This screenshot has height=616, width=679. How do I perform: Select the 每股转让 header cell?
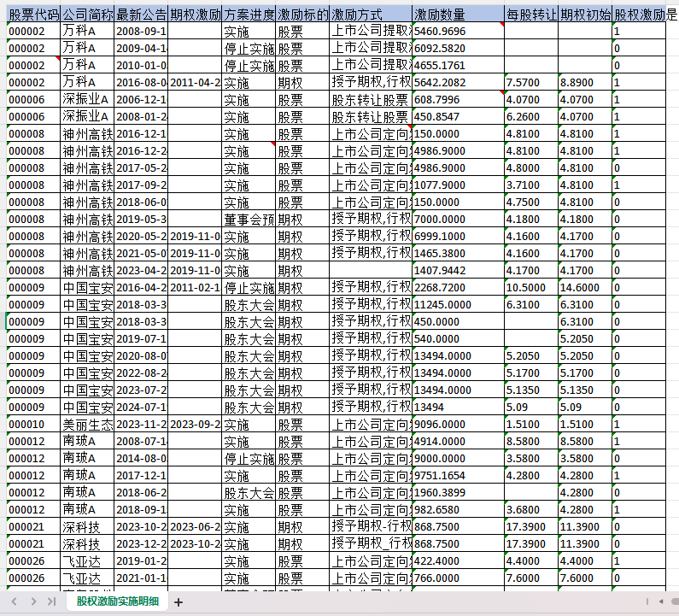[531, 15]
